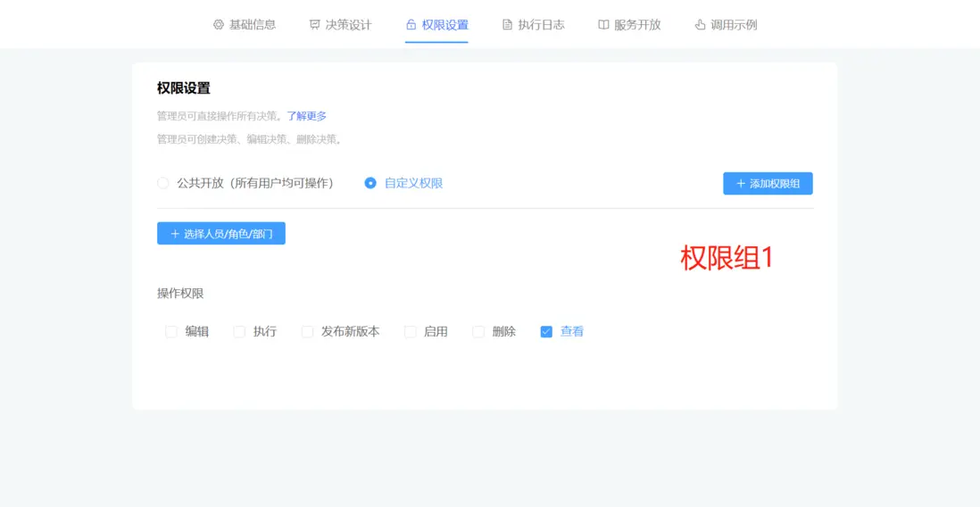Select the 公共开放 radio option

pyautogui.click(x=162, y=183)
